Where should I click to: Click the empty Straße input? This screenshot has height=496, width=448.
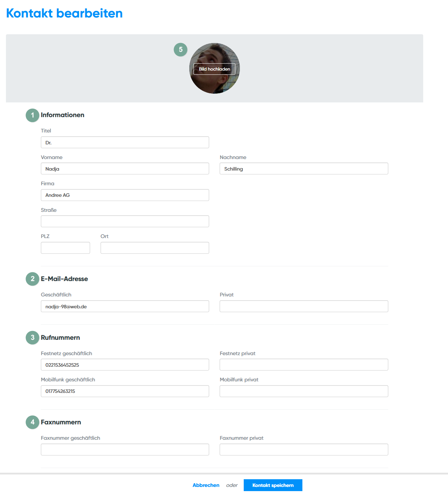pos(125,221)
